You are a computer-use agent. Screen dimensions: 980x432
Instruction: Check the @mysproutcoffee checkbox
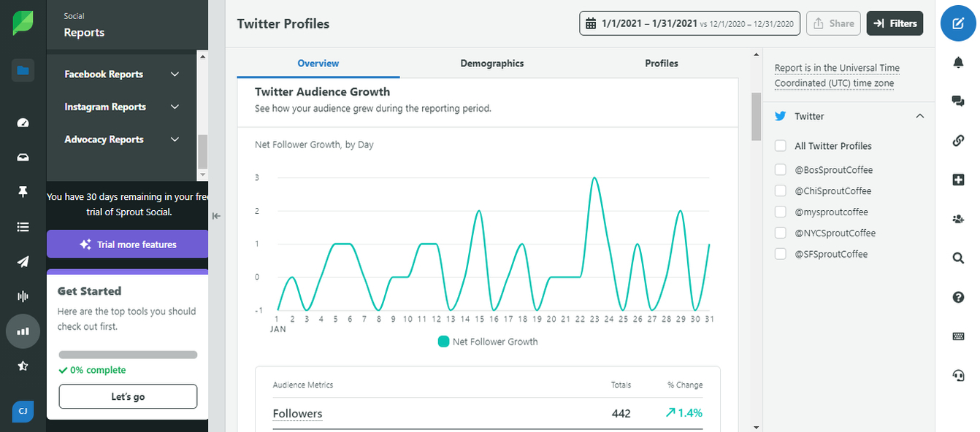(x=781, y=212)
